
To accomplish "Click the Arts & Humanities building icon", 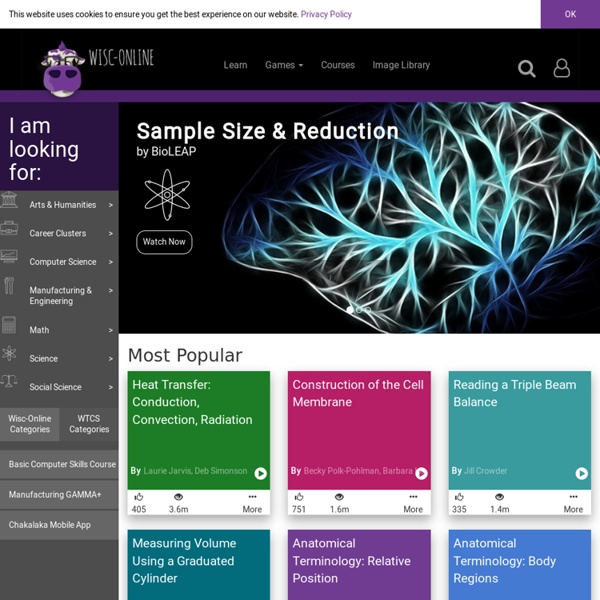I will [9, 200].
